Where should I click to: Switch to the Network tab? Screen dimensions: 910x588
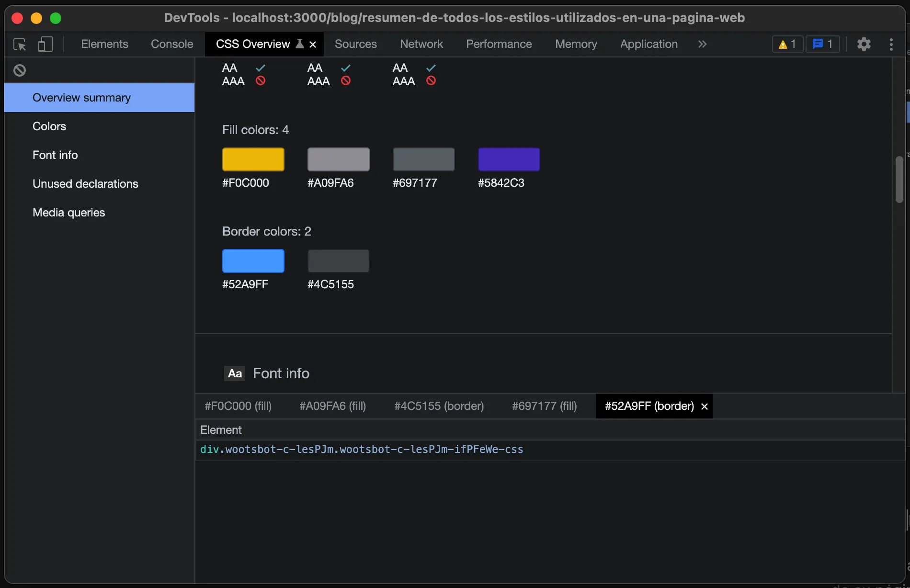421,44
